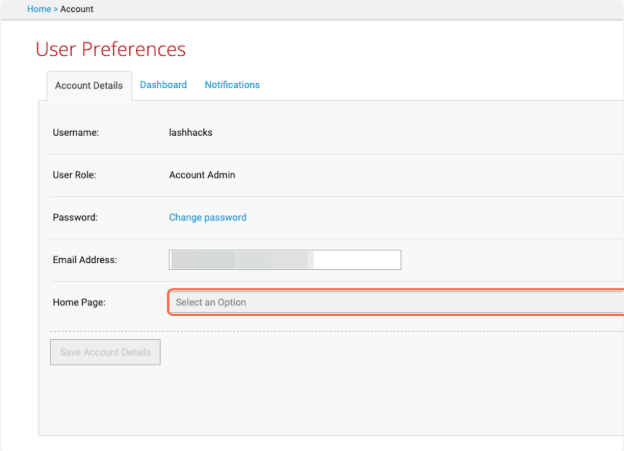624x451 pixels.
Task: Open the Notifications tab
Action: pos(232,85)
